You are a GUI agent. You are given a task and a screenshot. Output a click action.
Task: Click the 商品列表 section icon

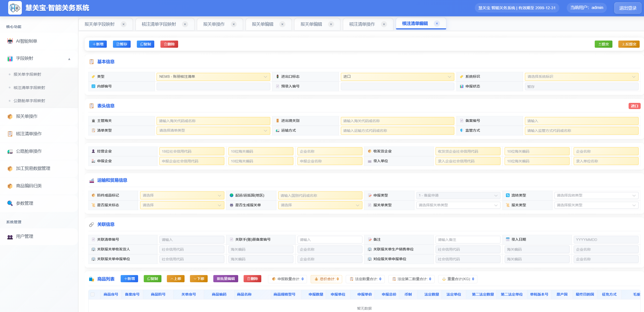[92, 279]
